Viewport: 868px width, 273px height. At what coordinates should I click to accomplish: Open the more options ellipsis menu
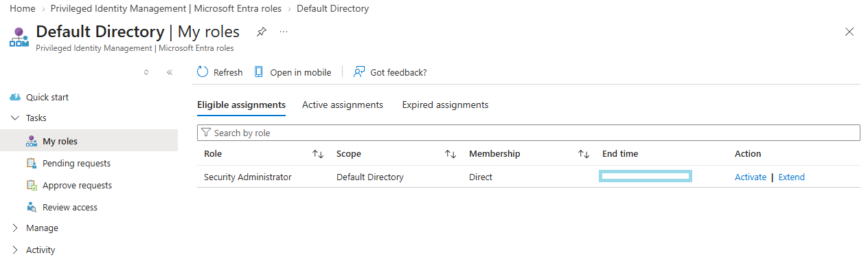point(284,32)
